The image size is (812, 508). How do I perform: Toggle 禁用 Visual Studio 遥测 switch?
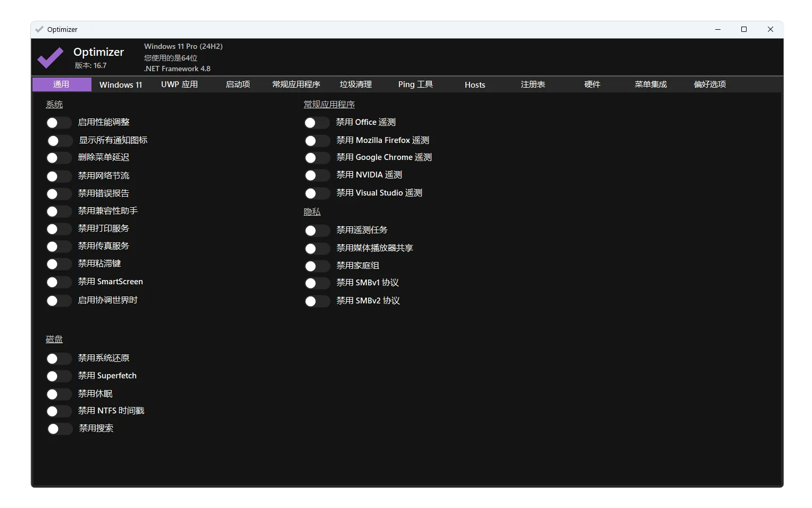[x=317, y=193]
